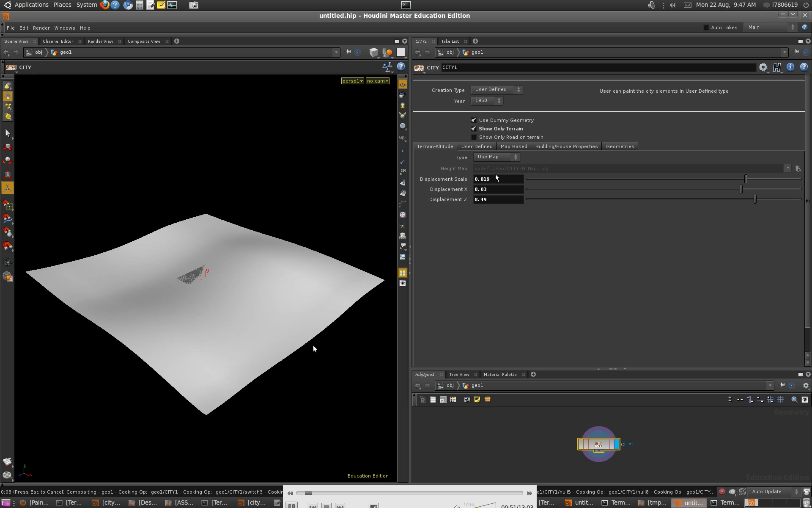Toggle curve snapping magnet icon
812x508 pixels.
(8, 219)
